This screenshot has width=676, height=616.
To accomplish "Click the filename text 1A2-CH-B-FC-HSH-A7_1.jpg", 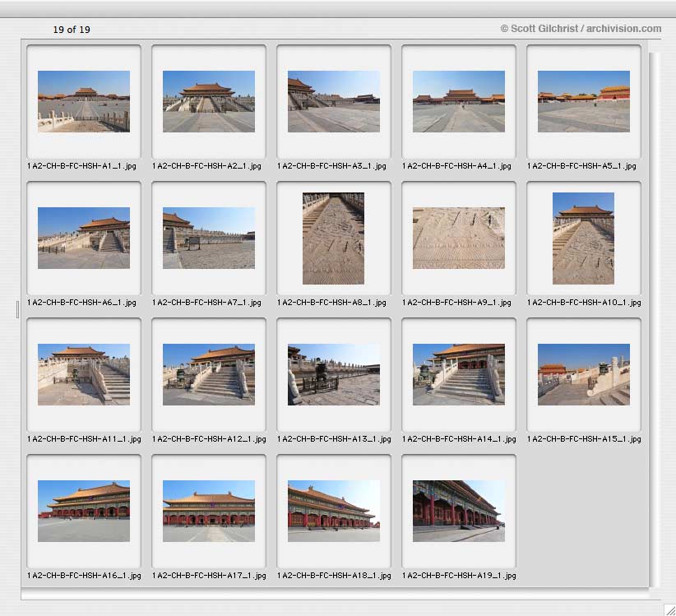I will 206,303.
